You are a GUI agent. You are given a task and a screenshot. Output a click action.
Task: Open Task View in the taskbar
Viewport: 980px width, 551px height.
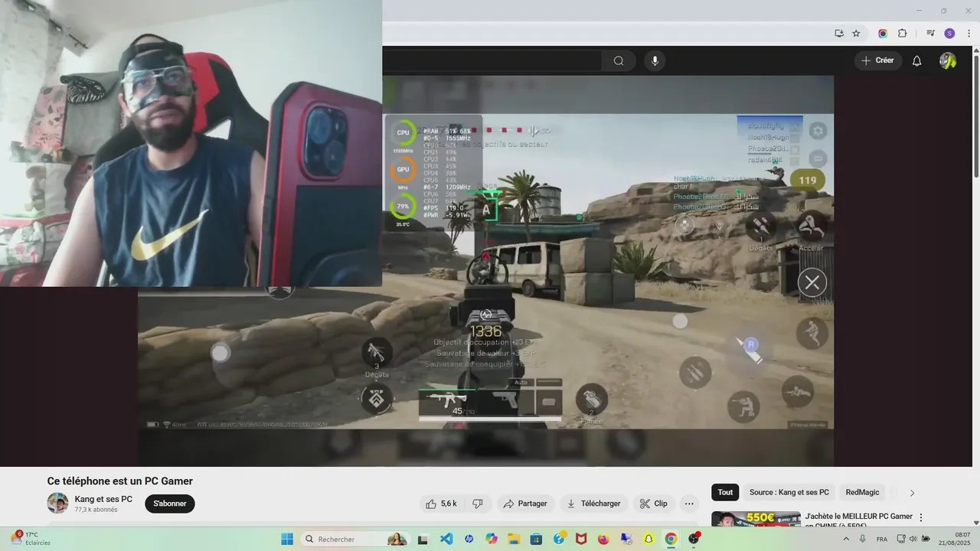point(423,539)
